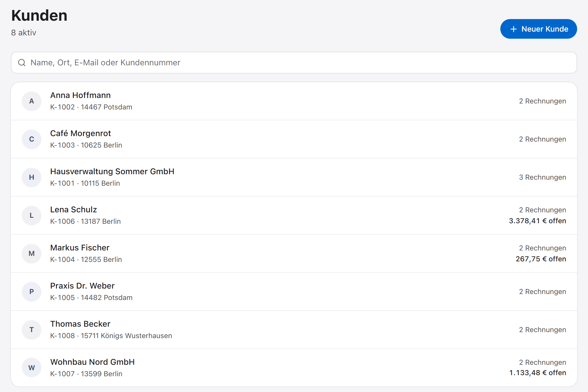
Task: Click K-1008 · 15711 Königs Wusterhausen
Action: (111, 336)
